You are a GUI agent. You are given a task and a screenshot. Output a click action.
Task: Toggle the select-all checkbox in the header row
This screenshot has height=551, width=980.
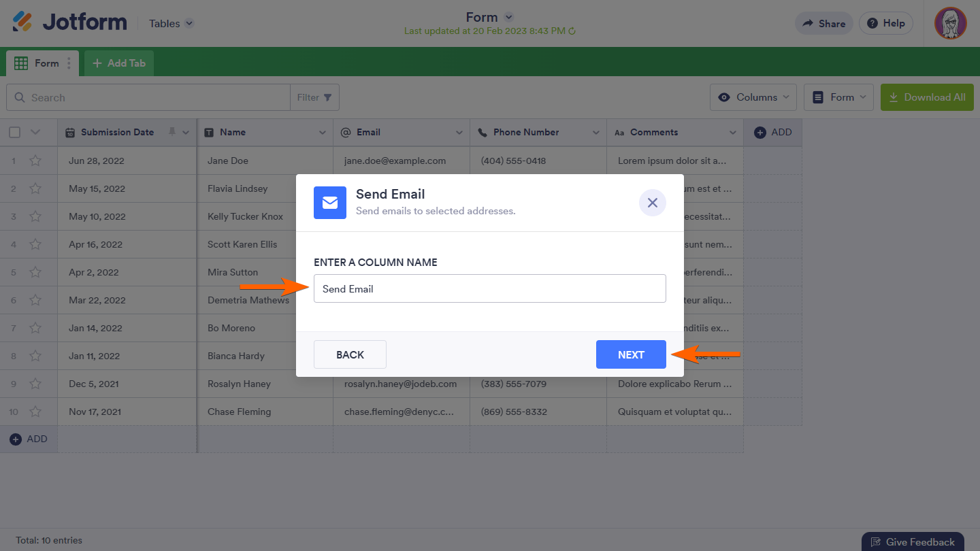point(14,132)
